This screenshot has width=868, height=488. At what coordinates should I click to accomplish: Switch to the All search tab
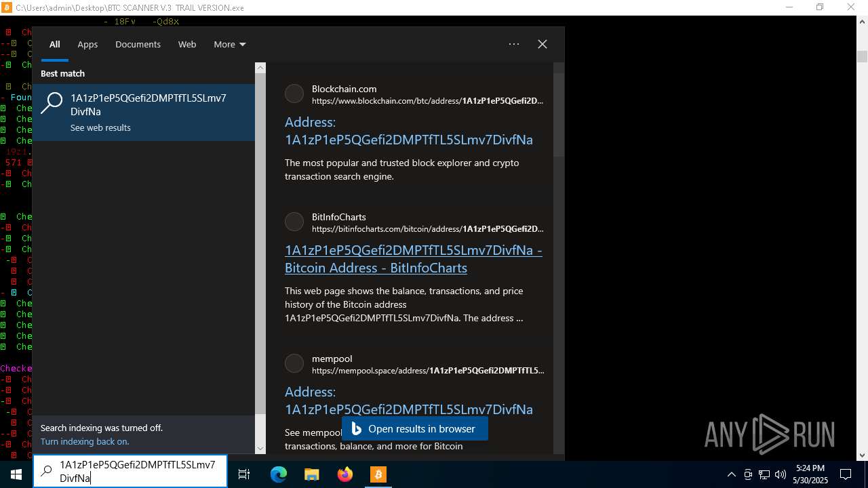point(55,45)
